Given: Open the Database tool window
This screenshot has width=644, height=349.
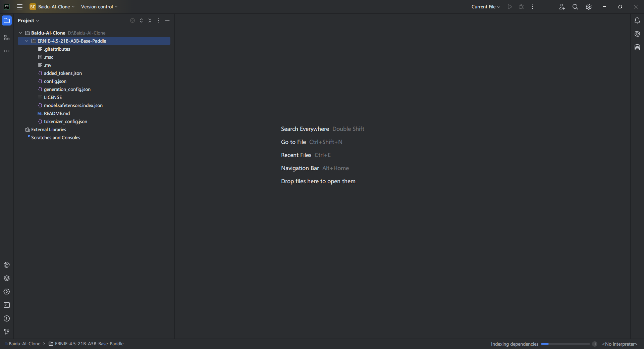Looking at the screenshot, I should [637, 47].
